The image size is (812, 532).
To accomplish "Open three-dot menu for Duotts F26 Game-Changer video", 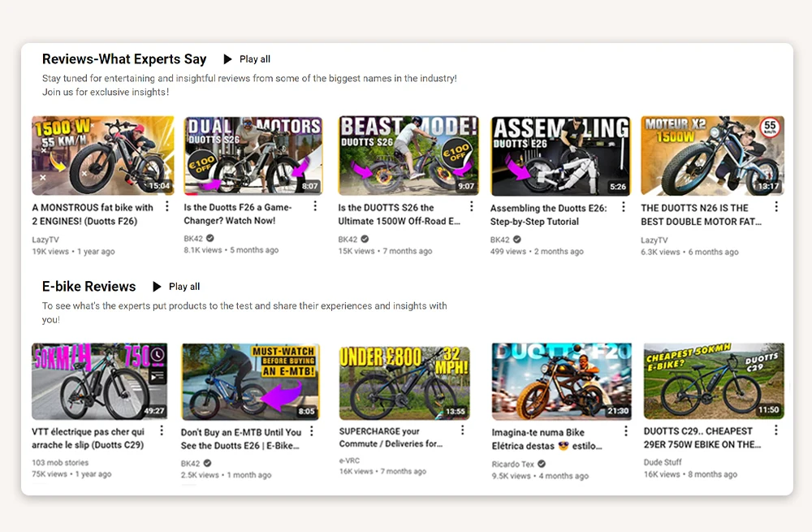I will pos(320,207).
